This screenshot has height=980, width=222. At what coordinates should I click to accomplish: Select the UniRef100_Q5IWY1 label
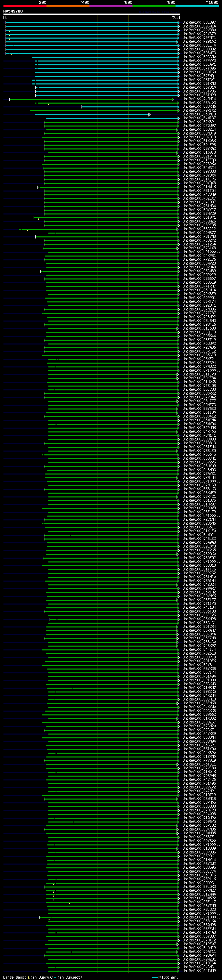pos(199,218)
